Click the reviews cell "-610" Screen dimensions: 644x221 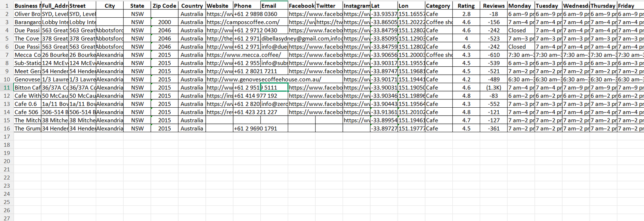point(493,55)
